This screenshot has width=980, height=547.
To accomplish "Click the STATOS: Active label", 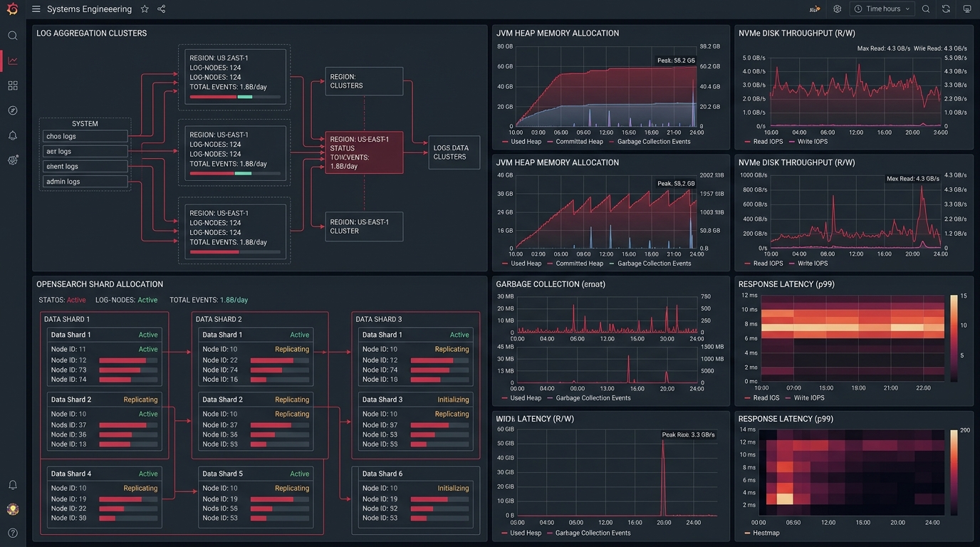I will (62, 301).
